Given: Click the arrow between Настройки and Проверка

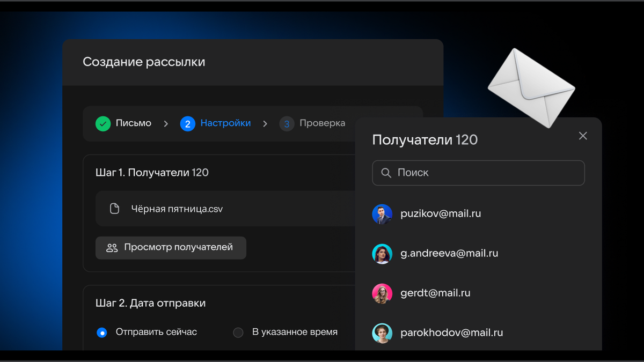Looking at the screenshot, I should pyautogui.click(x=265, y=123).
